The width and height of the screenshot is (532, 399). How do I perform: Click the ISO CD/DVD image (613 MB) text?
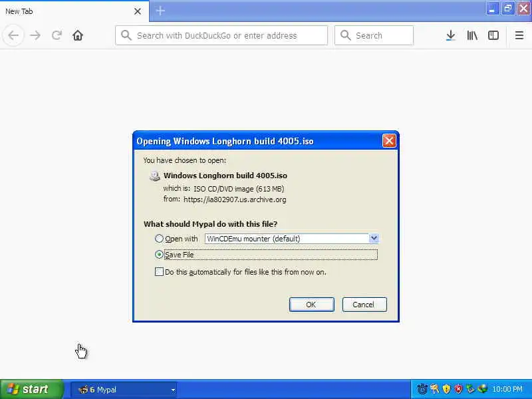click(x=239, y=189)
